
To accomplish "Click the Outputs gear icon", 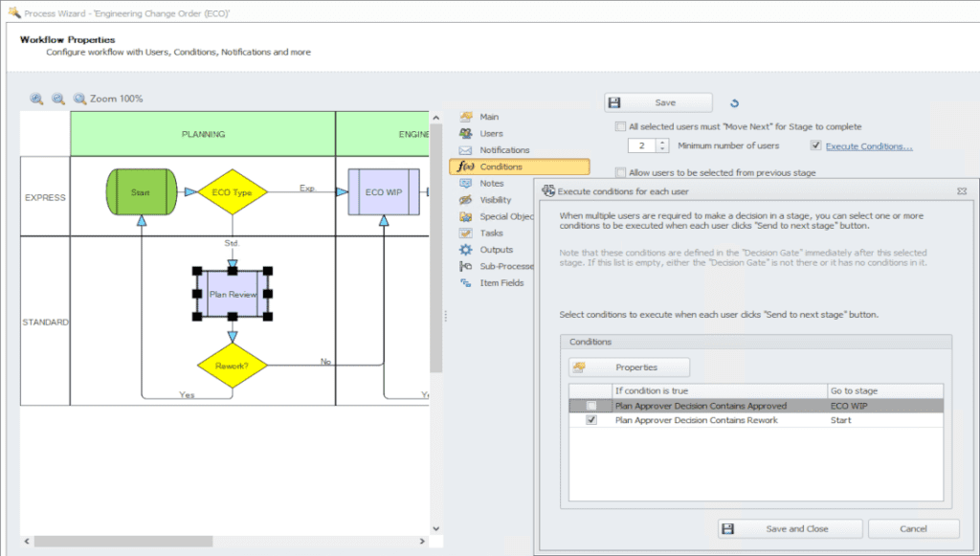I will [x=466, y=249].
